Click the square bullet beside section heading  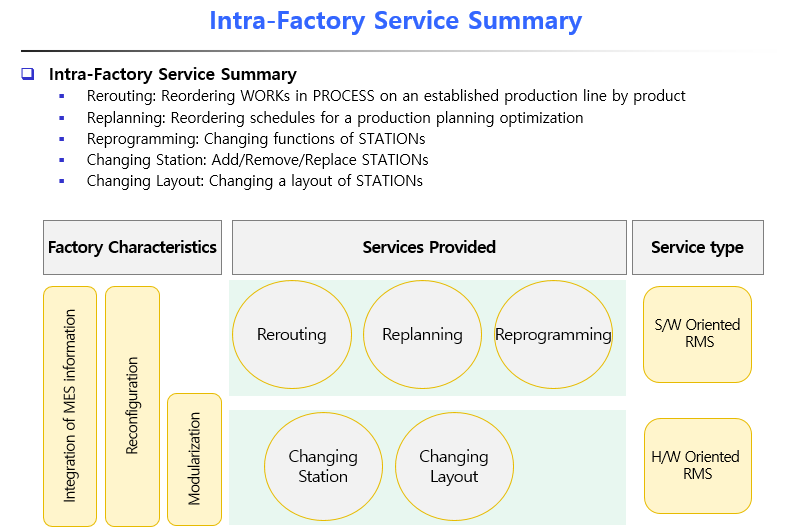point(28,74)
